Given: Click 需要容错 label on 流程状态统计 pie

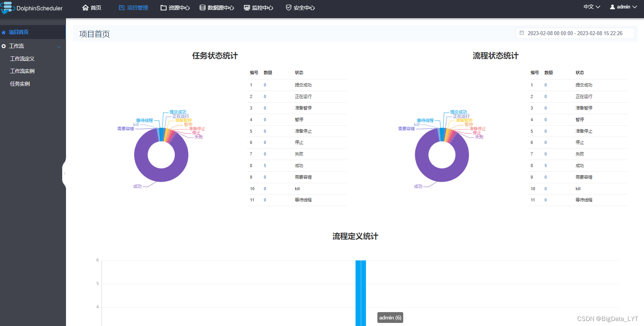Looking at the screenshot, I should pos(406,128).
